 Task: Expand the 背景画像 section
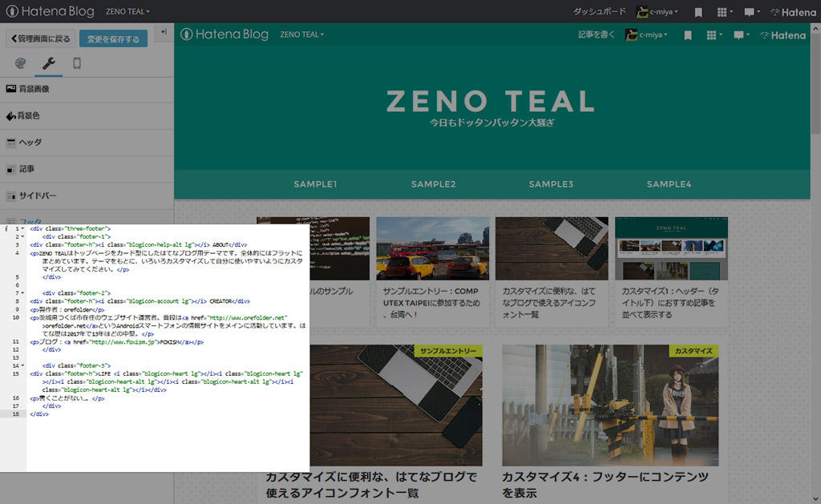87,90
